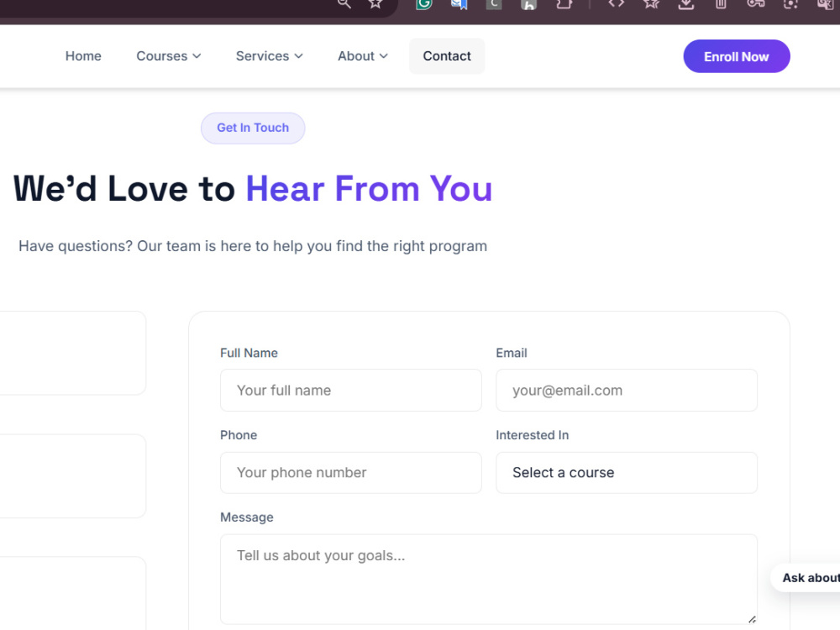
Task: Open the Services nav label
Action: [262, 56]
